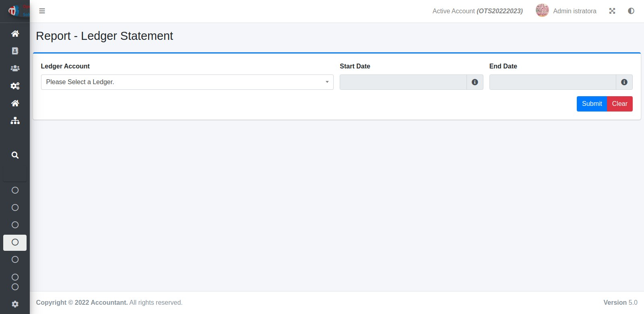Click the Start Date info icon

[475, 82]
